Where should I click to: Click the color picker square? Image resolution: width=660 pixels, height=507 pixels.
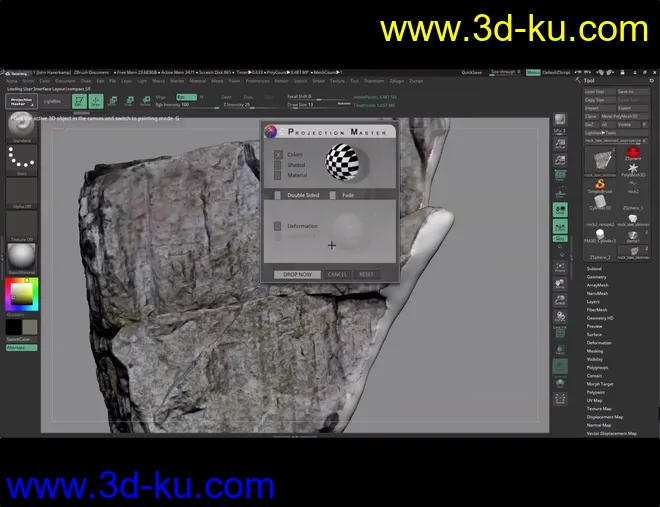[21, 294]
